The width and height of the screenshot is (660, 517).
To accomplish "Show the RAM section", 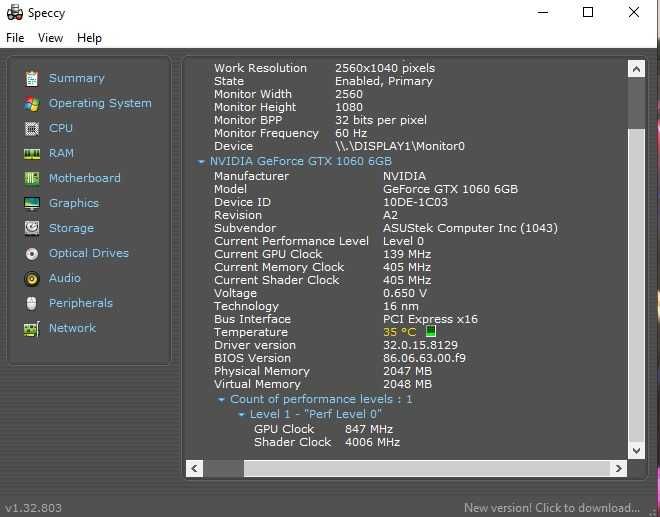I will coord(61,153).
